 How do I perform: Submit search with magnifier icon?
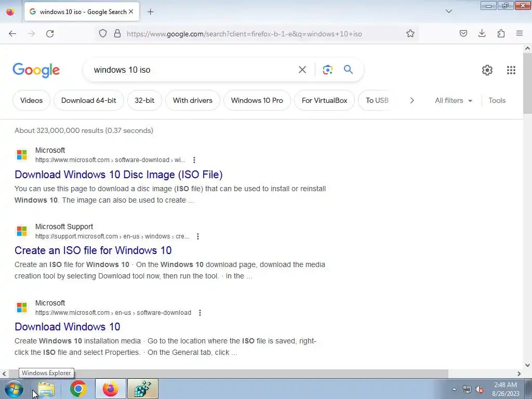349,70
